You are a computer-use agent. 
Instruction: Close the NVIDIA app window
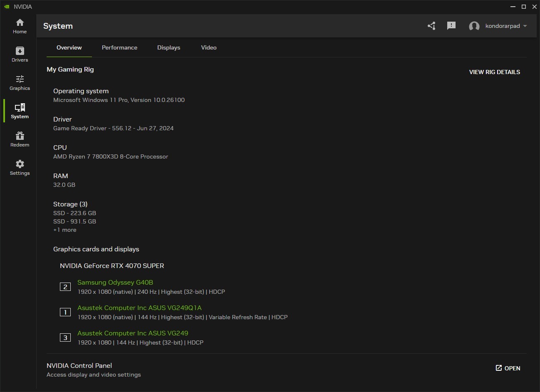tap(535, 7)
